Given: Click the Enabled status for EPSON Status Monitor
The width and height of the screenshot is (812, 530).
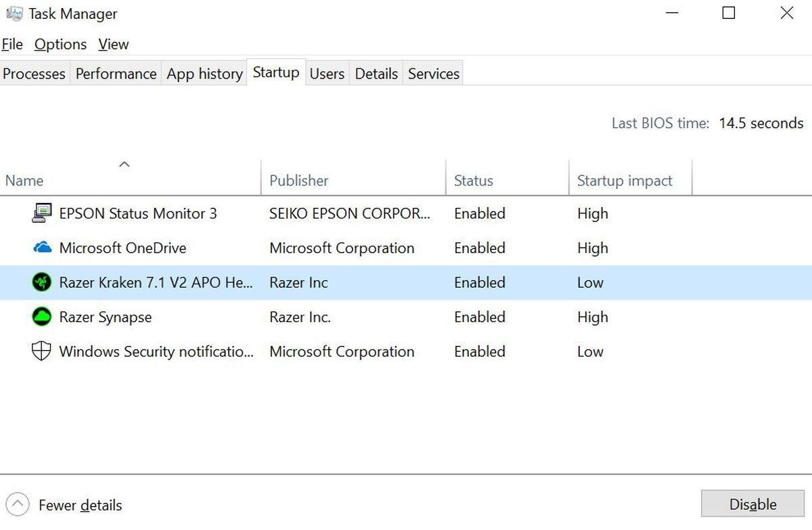Looking at the screenshot, I should (480, 213).
